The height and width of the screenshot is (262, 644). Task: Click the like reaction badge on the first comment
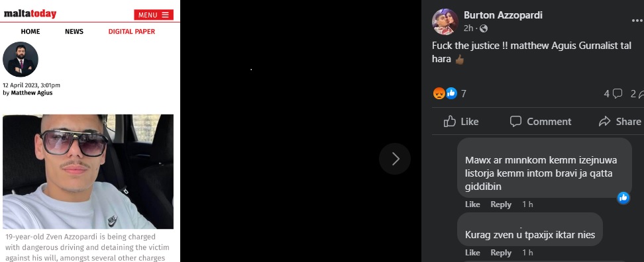[x=623, y=198]
